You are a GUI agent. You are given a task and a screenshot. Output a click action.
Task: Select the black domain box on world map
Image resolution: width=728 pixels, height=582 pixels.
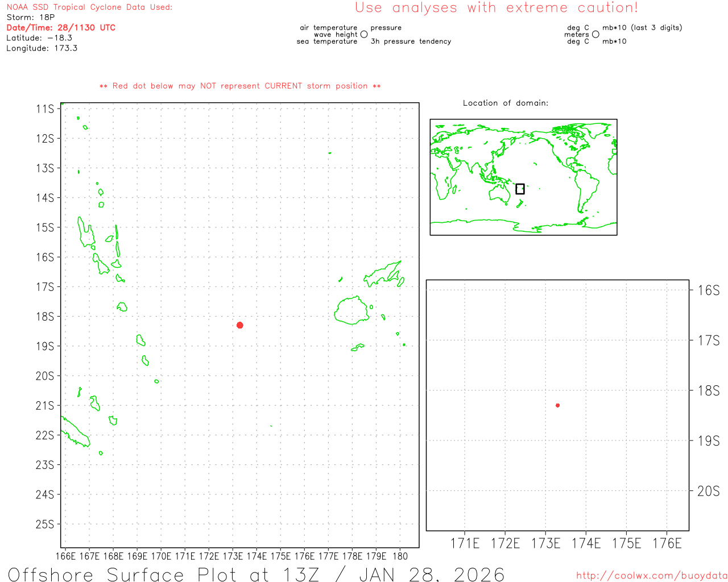(x=520, y=189)
